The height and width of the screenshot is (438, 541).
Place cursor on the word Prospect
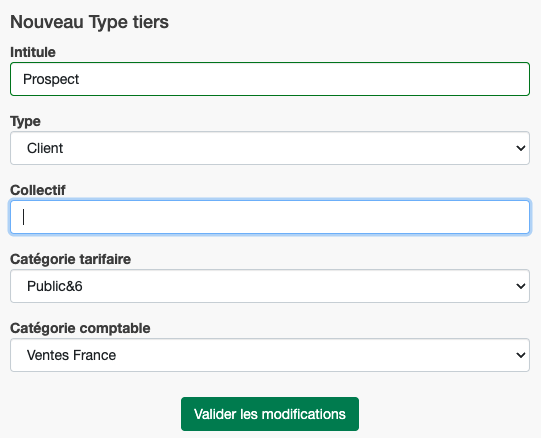51,79
